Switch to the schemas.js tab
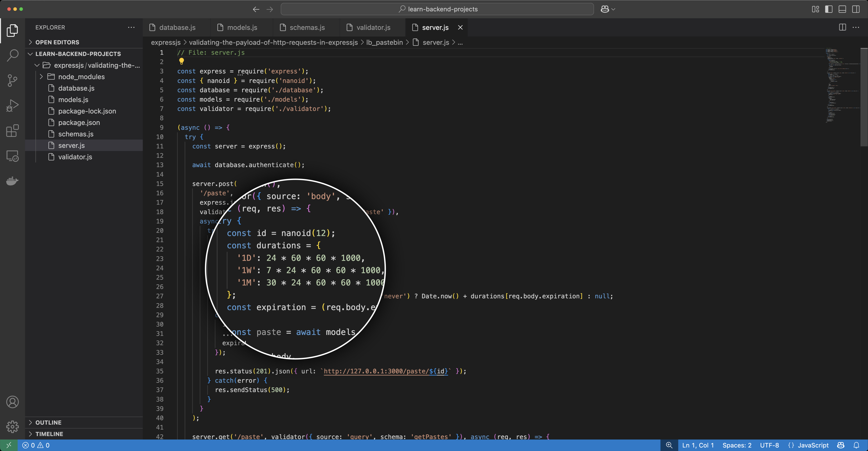Screen dimensions: 868x451 (x=307, y=28)
